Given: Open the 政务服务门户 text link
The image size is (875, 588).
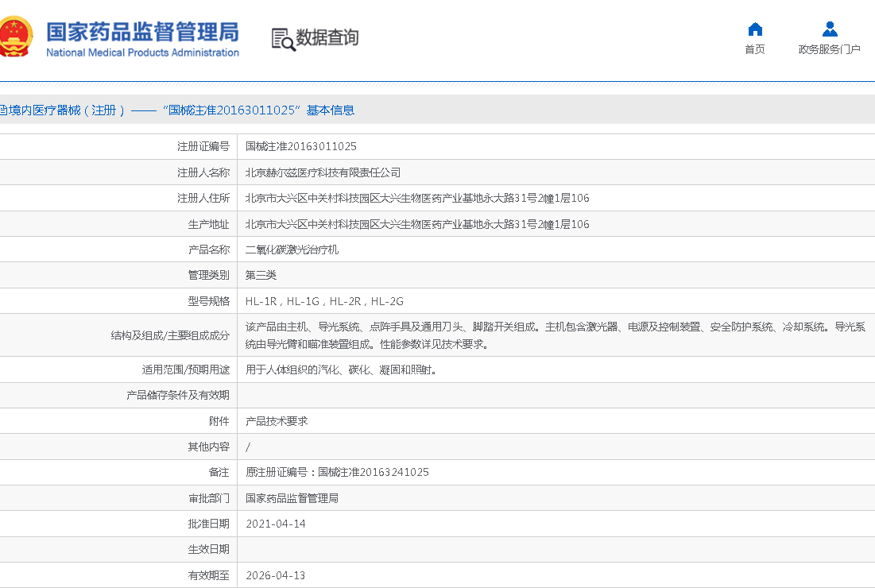Looking at the screenshot, I should [x=829, y=49].
